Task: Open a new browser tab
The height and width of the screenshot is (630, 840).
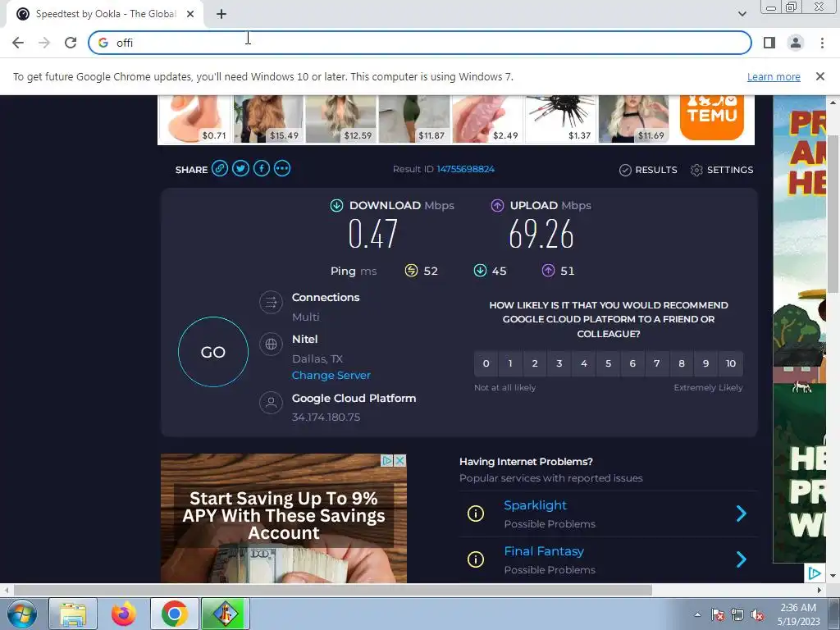Action: (x=221, y=14)
